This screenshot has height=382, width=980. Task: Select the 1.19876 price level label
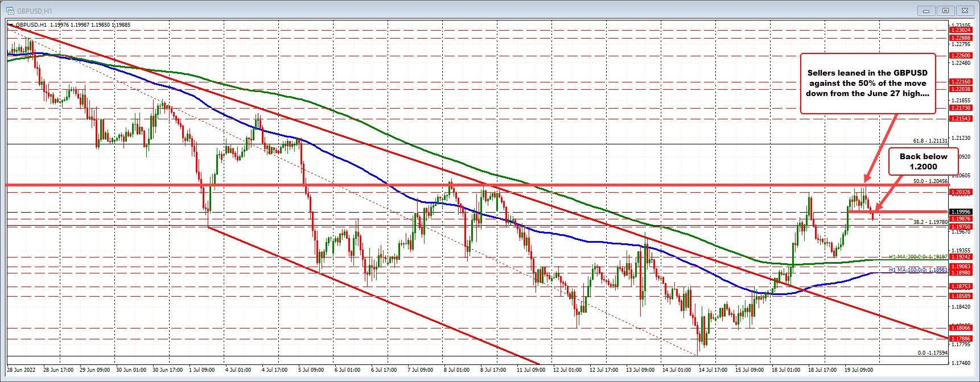point(961,219)
